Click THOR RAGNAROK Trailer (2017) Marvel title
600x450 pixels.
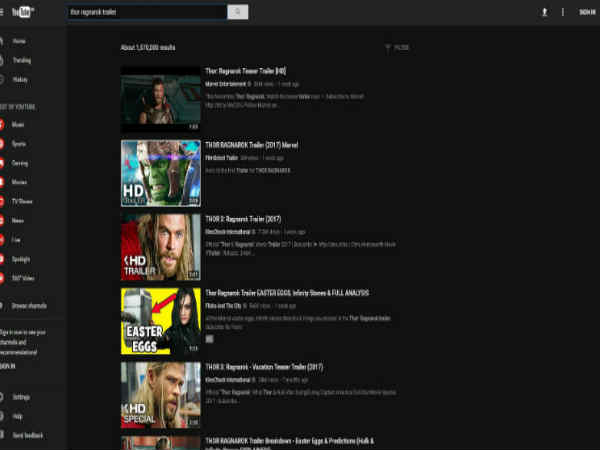point(251,145)
